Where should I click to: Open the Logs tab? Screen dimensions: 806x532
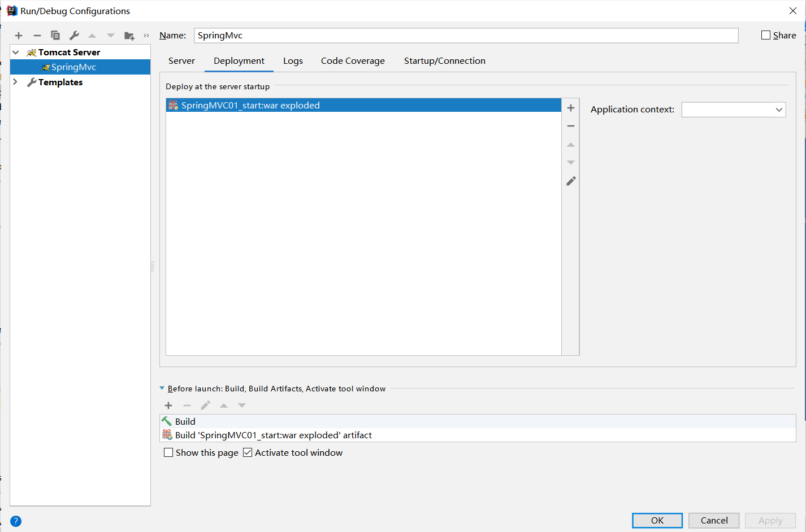click(x=293, y=61)
